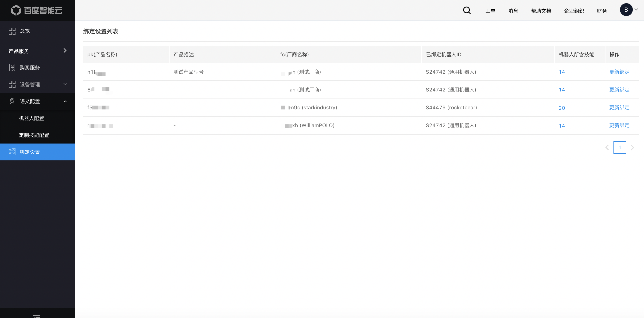
Task: Click the 绑定设置 sidebar icon
Action: (12, 152)
